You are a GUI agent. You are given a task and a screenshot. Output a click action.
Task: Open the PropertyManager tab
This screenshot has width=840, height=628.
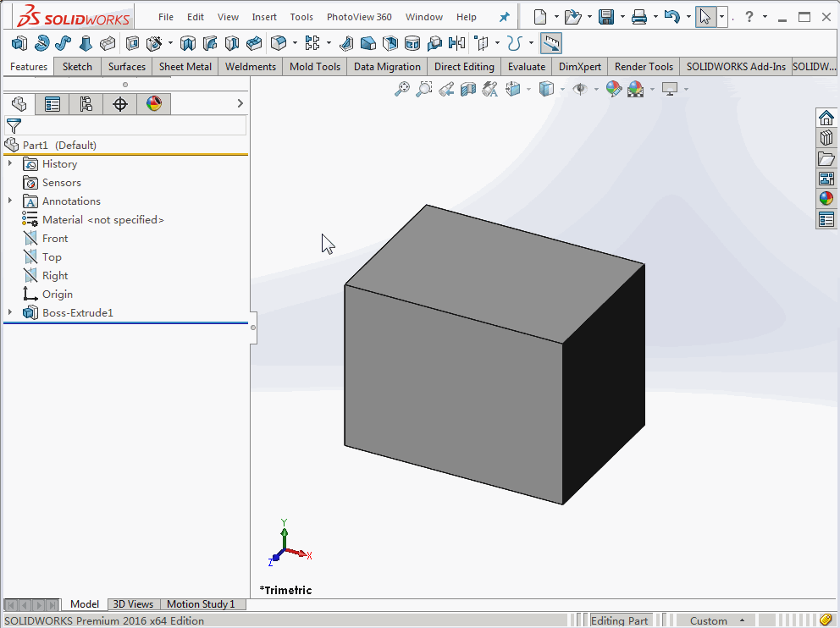tap(52, 104)
